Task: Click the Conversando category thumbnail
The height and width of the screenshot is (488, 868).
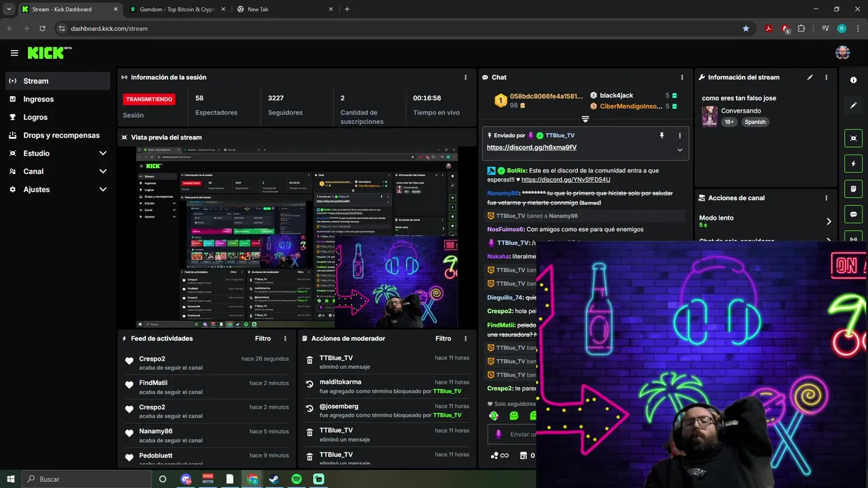Action: 709,116
